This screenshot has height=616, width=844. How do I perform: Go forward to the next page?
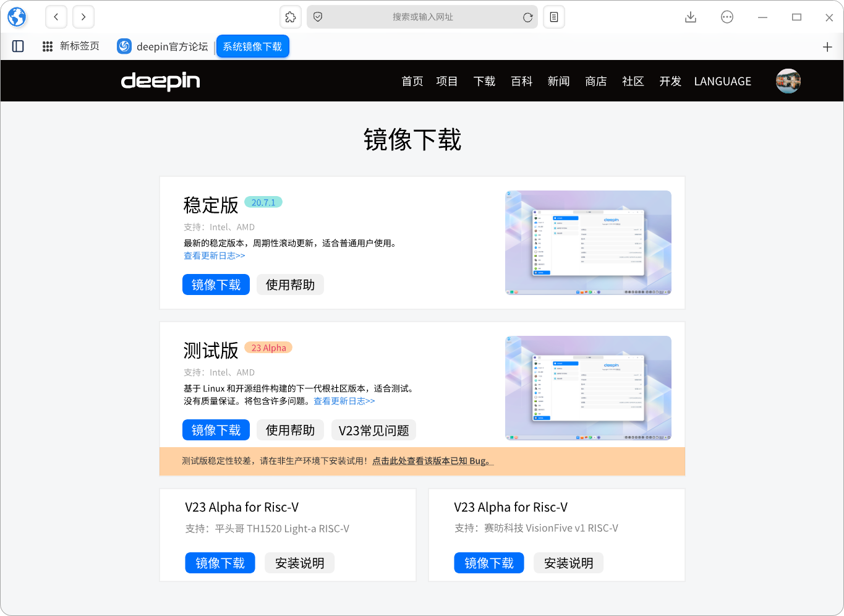tap(83, 17)
